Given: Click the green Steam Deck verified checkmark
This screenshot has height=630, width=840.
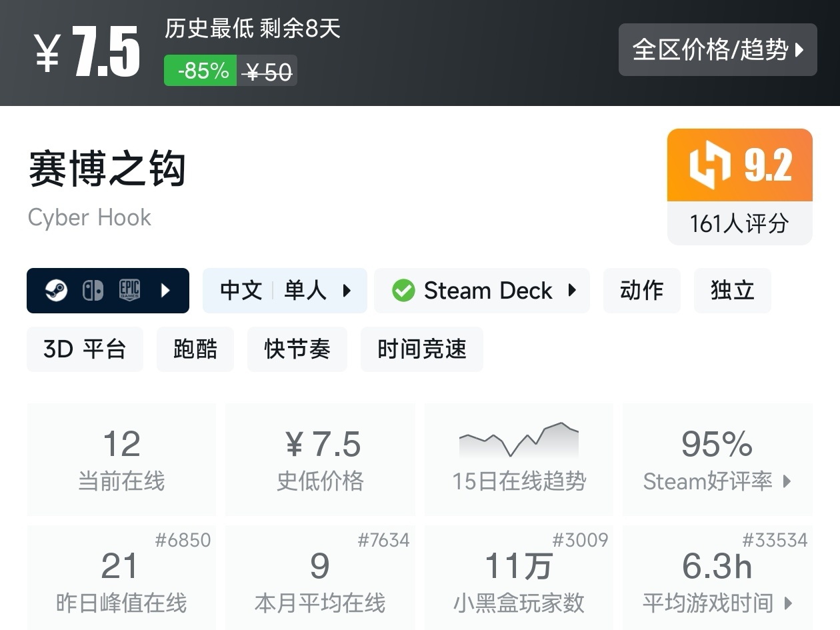Looking at the screenshot, I should click(403, 291).
